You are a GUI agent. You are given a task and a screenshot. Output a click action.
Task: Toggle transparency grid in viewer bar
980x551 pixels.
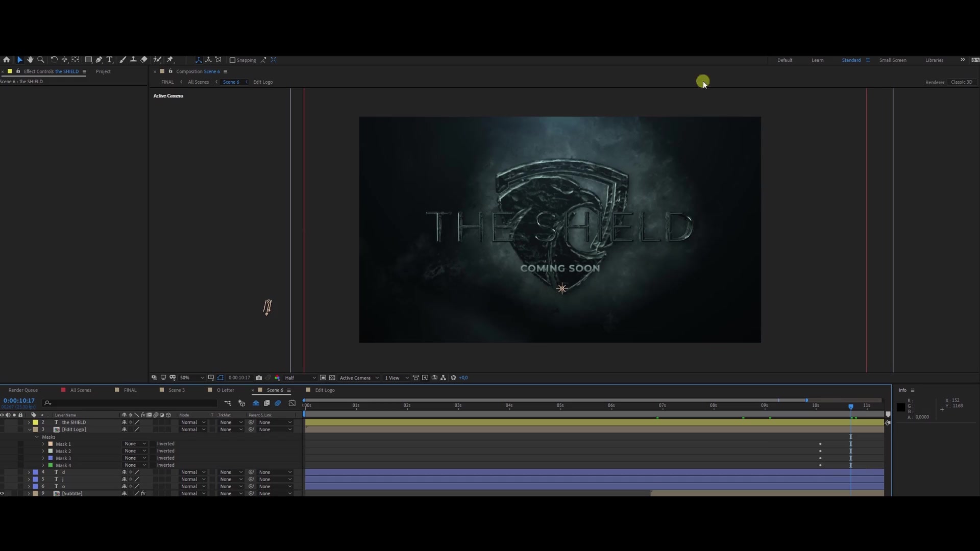[x=332, y=378]
